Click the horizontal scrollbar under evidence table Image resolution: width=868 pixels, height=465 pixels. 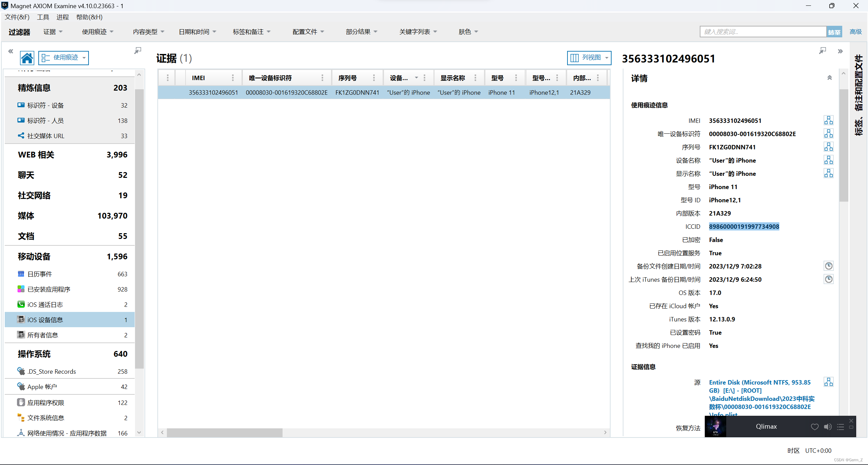[224, 432]
